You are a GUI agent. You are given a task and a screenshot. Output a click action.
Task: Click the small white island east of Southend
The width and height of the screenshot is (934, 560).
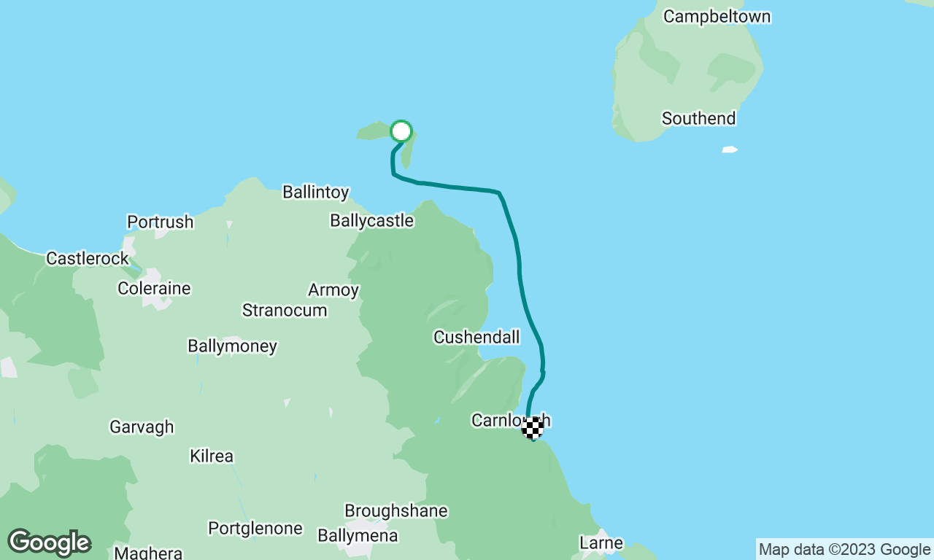(x=730, y=149)
